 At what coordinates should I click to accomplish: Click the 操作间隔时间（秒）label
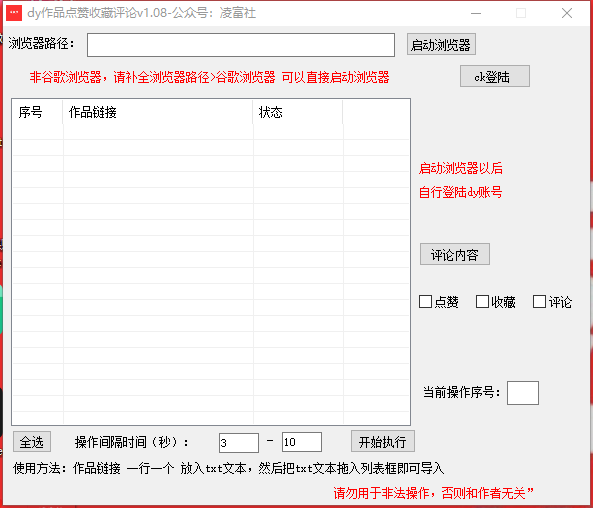tap(131, 442)
